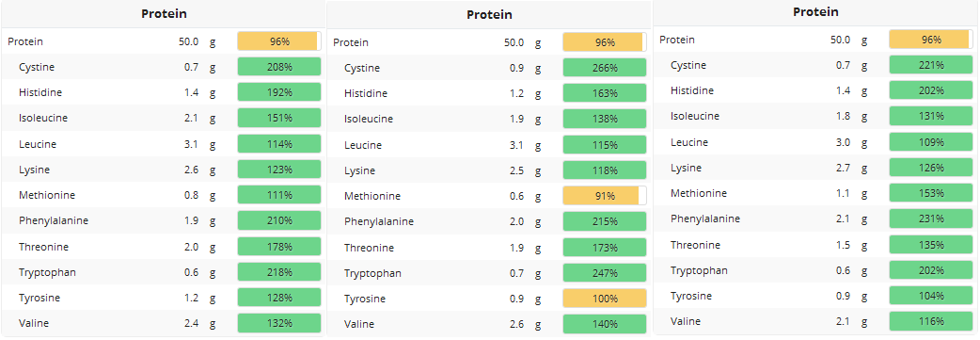The image size is (980, 340).
Task: Click Valine label in the 116% row
Action: tap(686, 321)
